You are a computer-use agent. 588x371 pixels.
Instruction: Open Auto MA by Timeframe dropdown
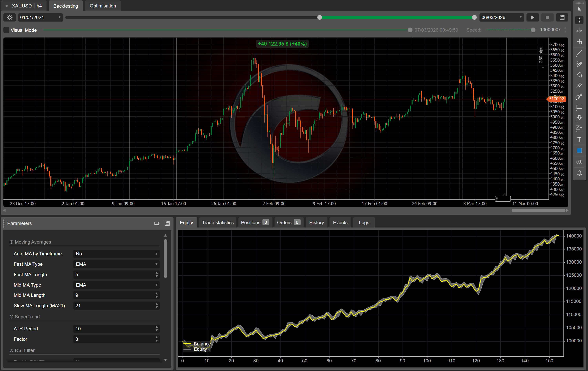coord(116,254)
